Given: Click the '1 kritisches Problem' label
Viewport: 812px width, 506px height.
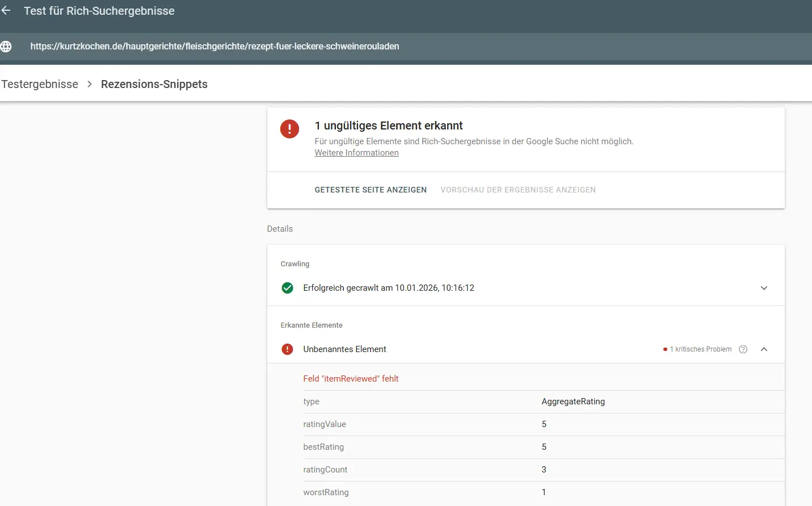Looking at the screenshot, I should (x=700, y=349).
